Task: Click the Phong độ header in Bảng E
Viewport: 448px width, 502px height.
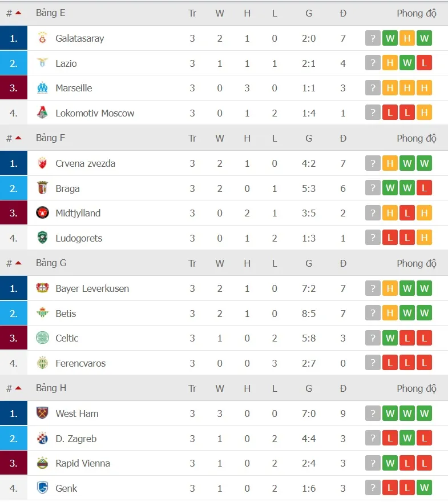Action: 417,13
